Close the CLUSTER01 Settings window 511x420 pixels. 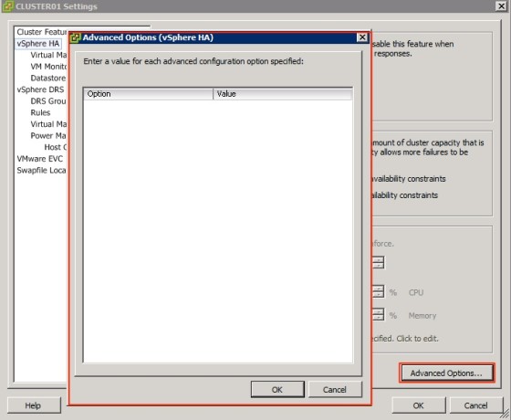pyautogui.click(x=501, y=5)
